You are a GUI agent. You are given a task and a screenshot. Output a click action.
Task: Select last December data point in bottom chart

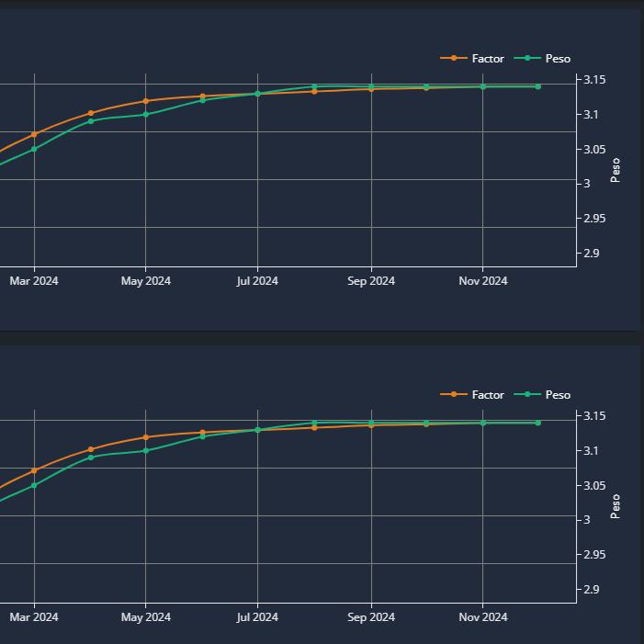(538, 423)
